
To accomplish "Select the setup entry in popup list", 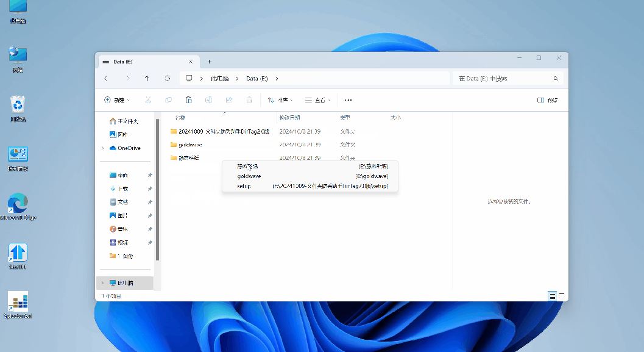I will (x=244, y=186).
